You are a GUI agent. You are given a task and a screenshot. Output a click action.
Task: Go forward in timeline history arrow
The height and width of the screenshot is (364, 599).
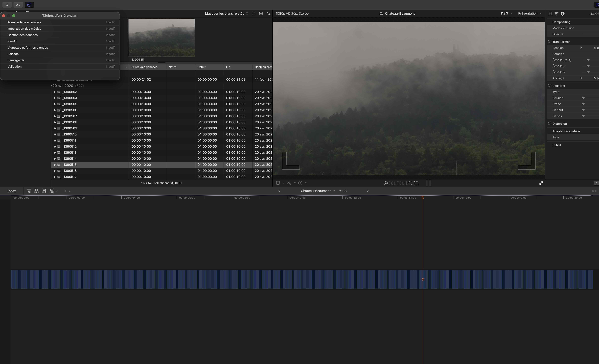(x=368, y=191)
